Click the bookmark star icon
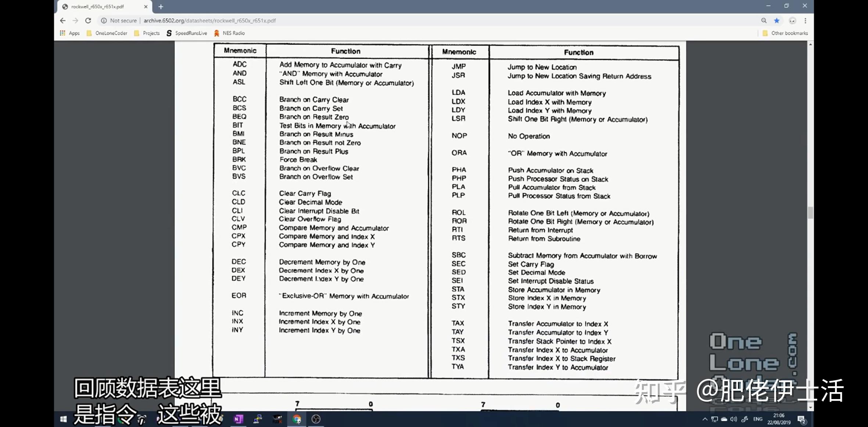This screenshot has height=427, width=868. click(776, 21)
